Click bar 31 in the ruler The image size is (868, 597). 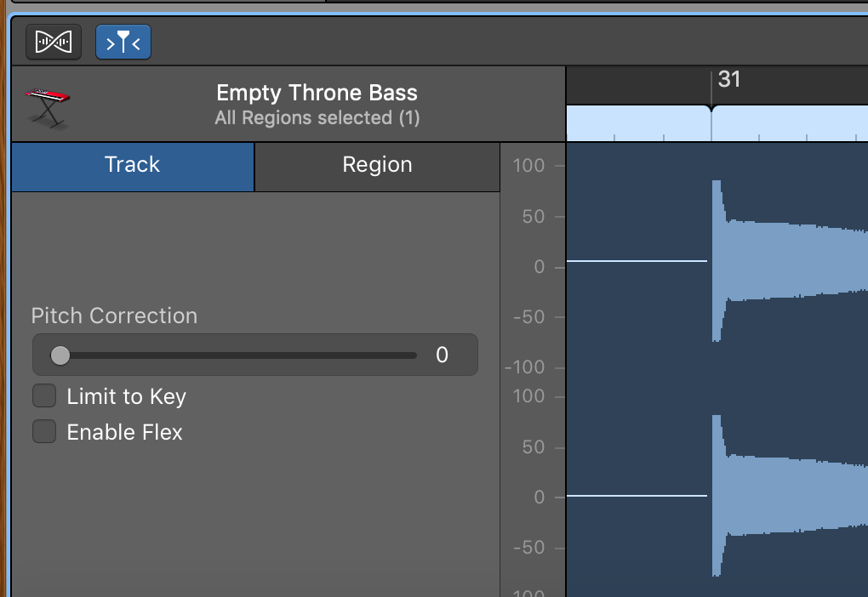pyautogui.click(x=728, y=81)
